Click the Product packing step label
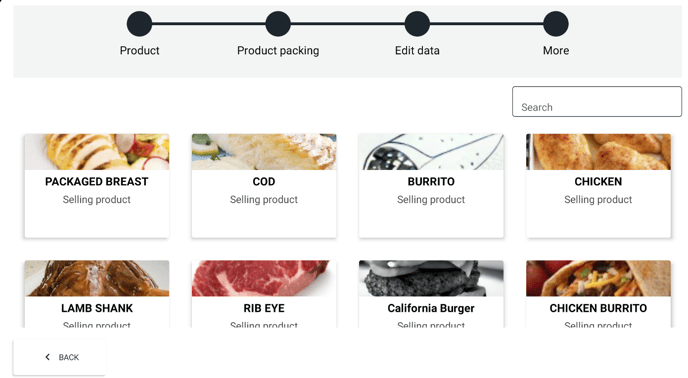 tap(278, 50)
